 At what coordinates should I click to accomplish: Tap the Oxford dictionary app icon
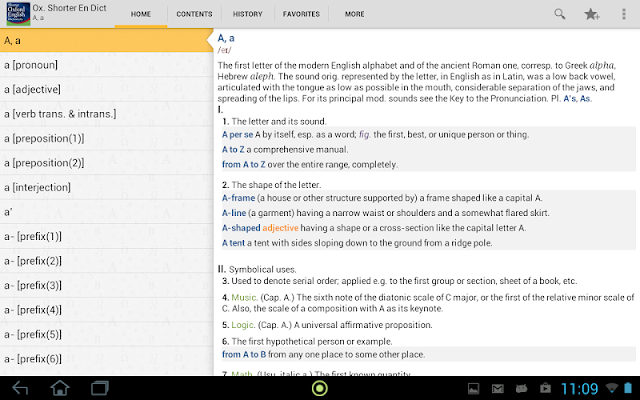(18, 14)
